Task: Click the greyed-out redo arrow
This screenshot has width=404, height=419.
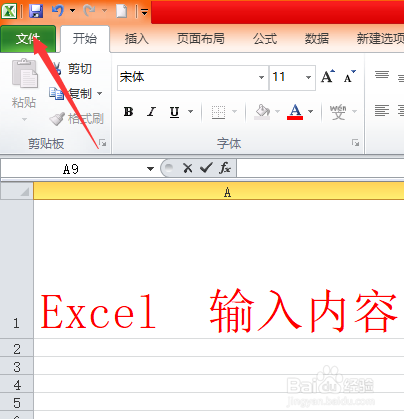Action: [x=89, y=11]
